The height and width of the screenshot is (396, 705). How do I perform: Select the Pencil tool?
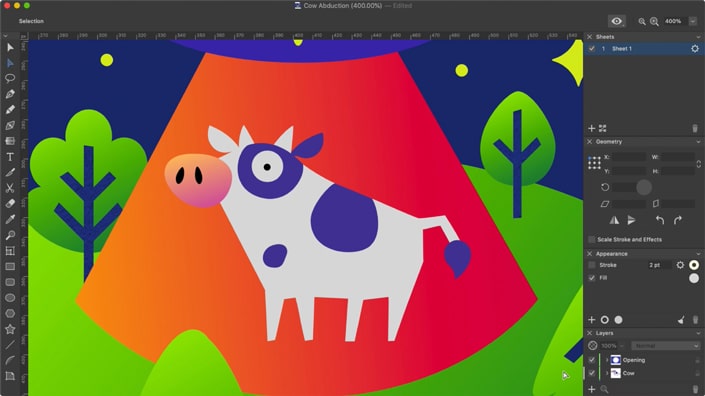point(10,110)
